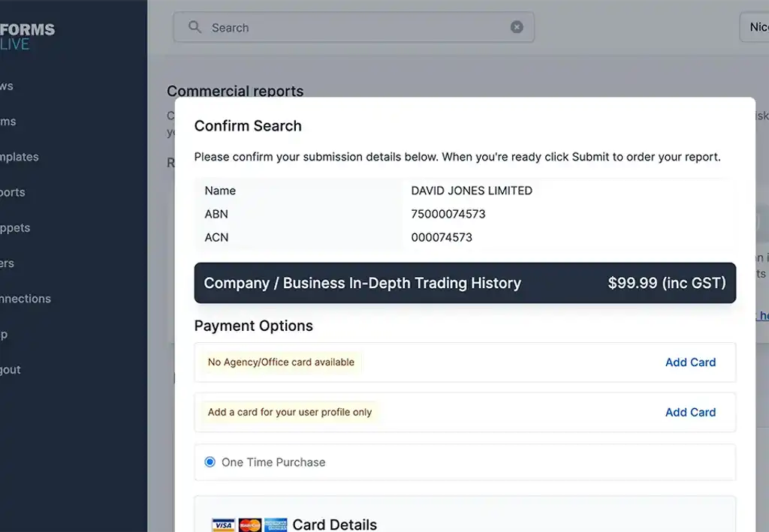769x532 pixels.
Task: Click the Payment Options heading
Action: (x=254, y=326)
